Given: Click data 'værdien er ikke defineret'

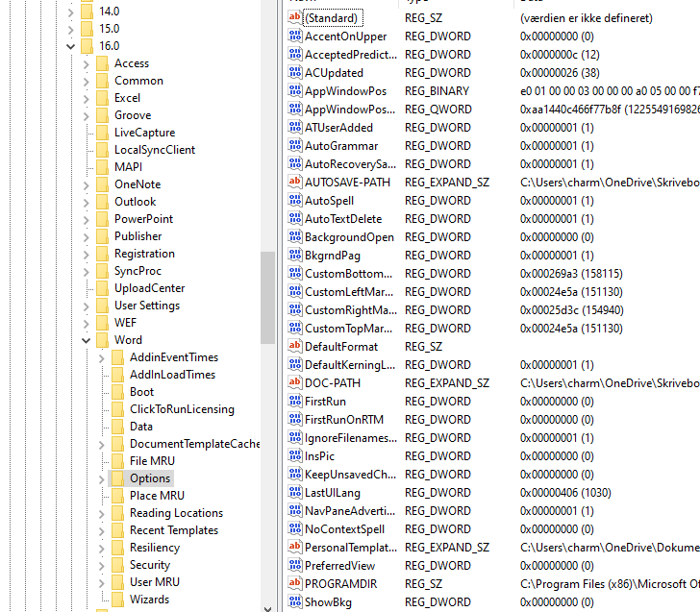Looking at the screenshot, I should [x=586, y=17].
